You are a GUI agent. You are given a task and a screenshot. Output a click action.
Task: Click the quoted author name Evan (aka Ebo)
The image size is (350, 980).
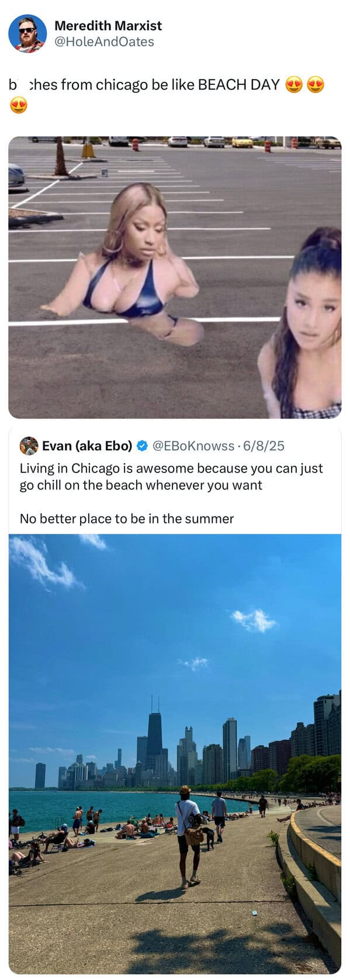[x=87, y=446]
